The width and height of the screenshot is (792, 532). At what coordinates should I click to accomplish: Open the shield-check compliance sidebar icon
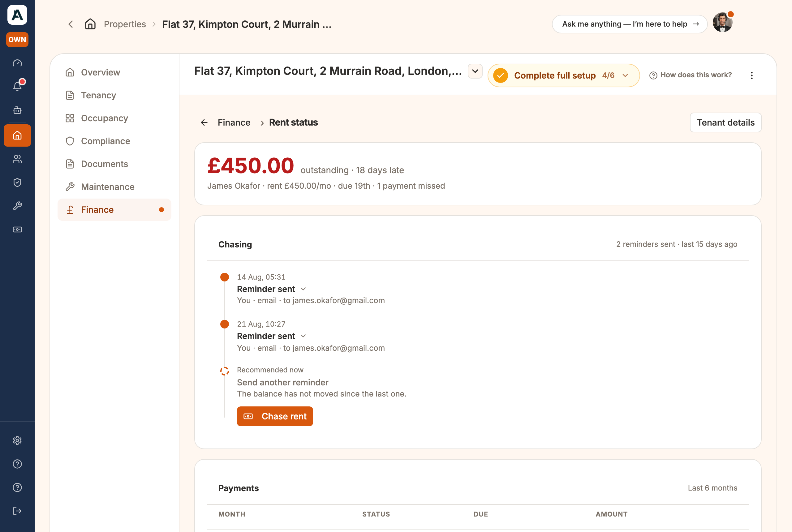point(17,182)
